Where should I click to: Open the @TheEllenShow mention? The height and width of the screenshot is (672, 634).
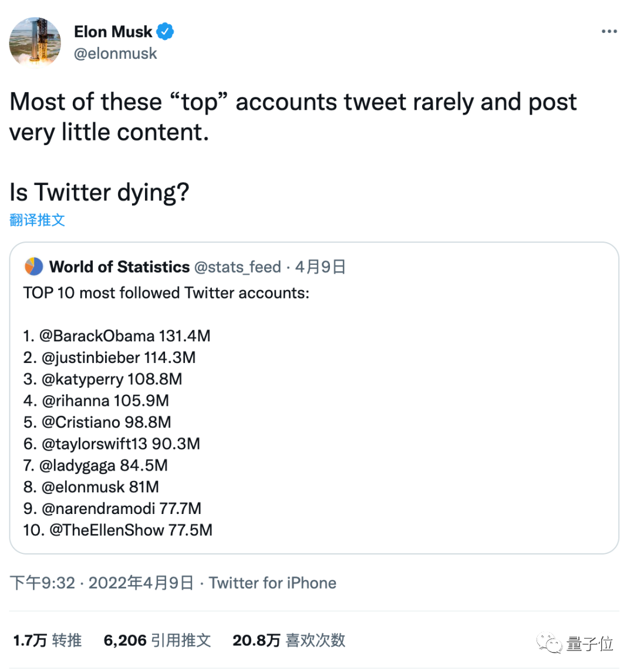coord(106,530)
